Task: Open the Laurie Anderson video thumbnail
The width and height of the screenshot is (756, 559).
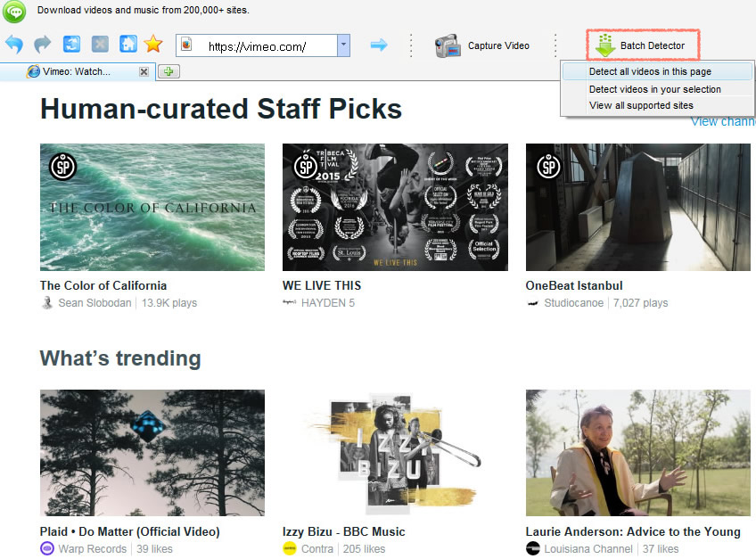Action: (x=638, y=453)
